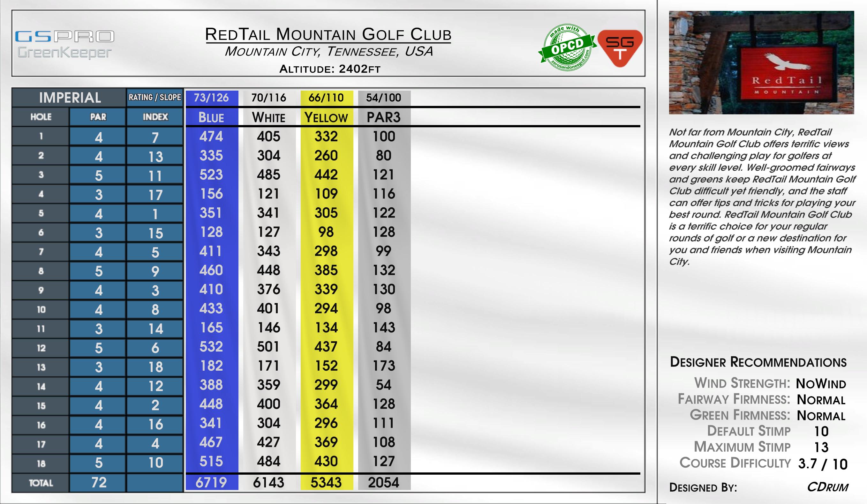Click the Maximum Stimp value 13
This screenshot has width=867, height=504.
coord(821,447)
